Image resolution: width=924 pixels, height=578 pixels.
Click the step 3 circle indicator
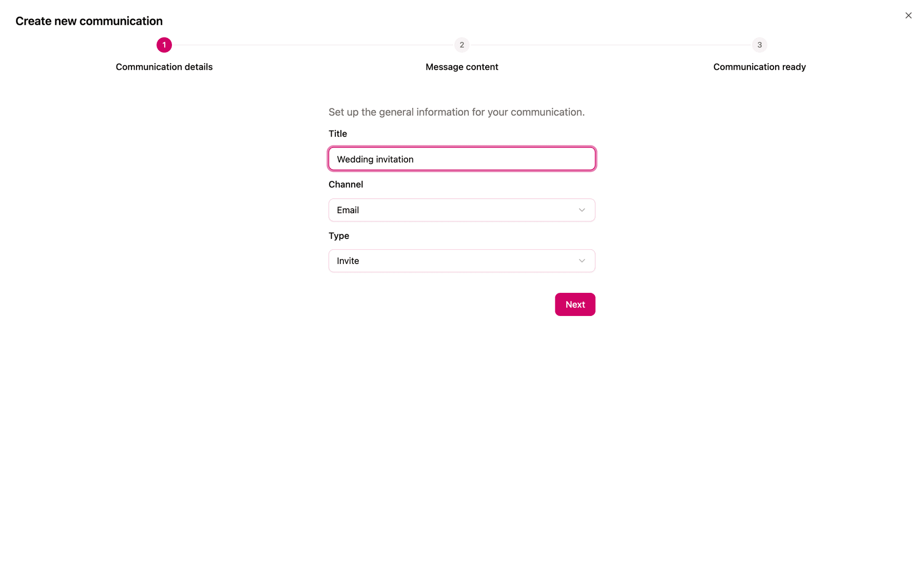pos(760,45)
